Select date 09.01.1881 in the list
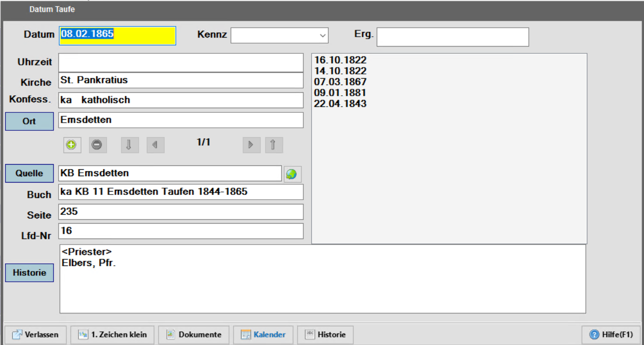 340,92
